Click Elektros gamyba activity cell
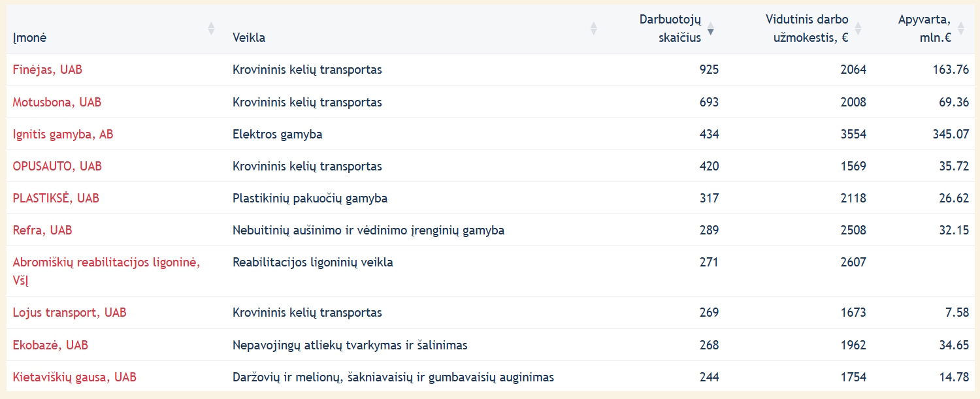This screenshot has height=399, width=980. click(277, 134)
